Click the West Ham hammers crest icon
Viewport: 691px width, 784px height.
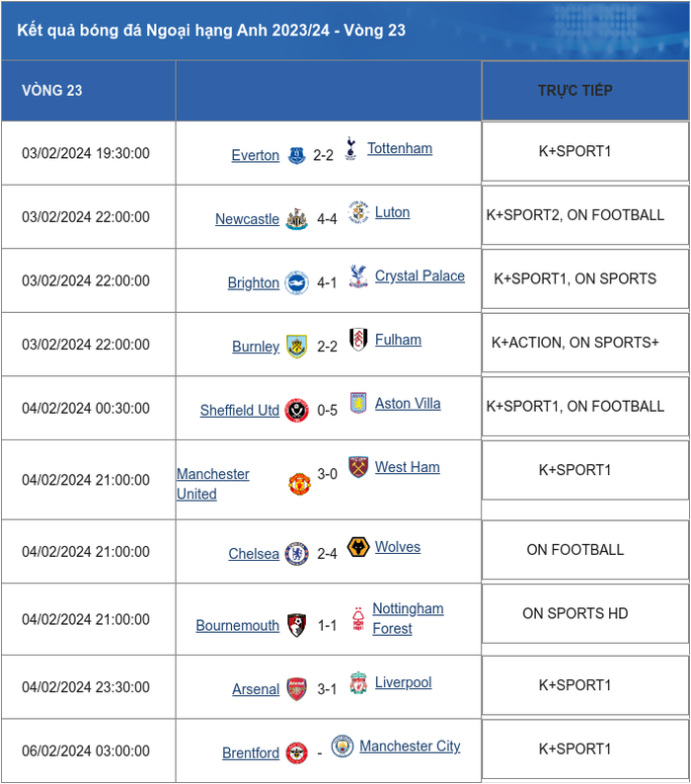358,467
